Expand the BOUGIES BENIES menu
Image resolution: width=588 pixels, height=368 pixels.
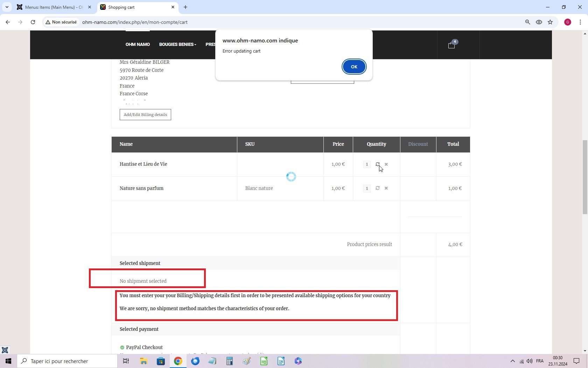177,45
